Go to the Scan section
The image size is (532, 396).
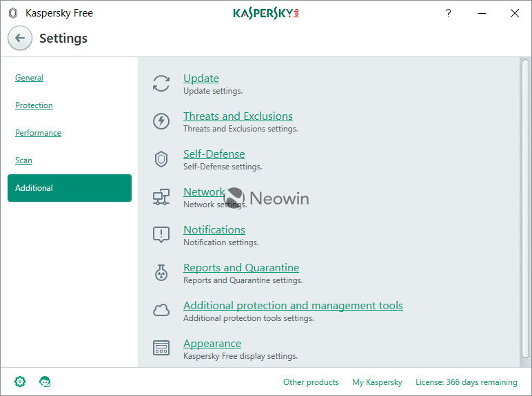point(23,160)
